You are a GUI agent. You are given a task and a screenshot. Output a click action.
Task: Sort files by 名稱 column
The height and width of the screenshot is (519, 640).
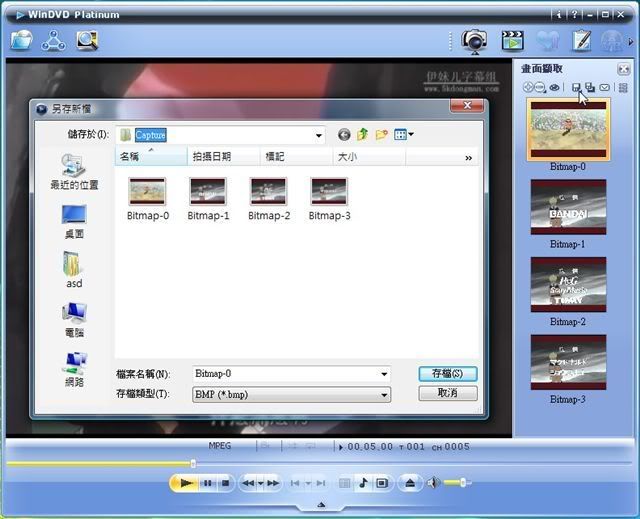[x=151, y=156]
